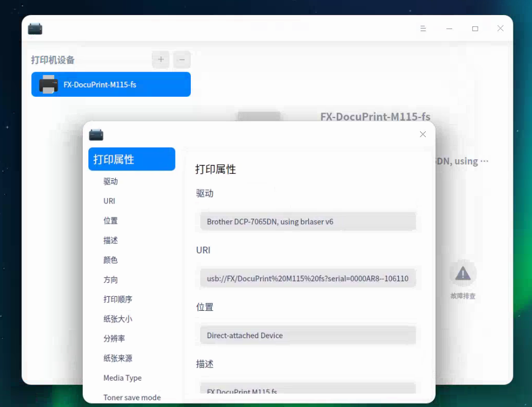Click the add printer plus button
Viewport: 532px width, 407px height.
(x=161, y=60)
